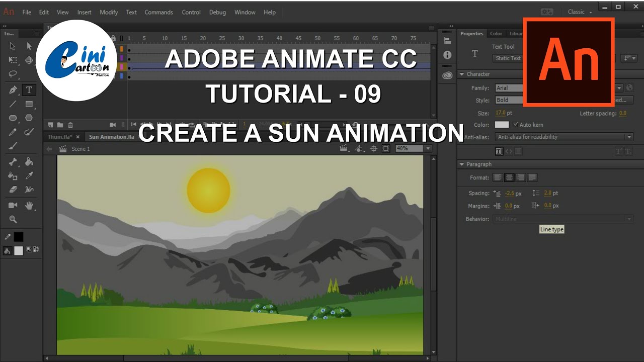This screenshot has height=362, width=644.
Task: Collapse the Character section
Action: tap(462, 74)
